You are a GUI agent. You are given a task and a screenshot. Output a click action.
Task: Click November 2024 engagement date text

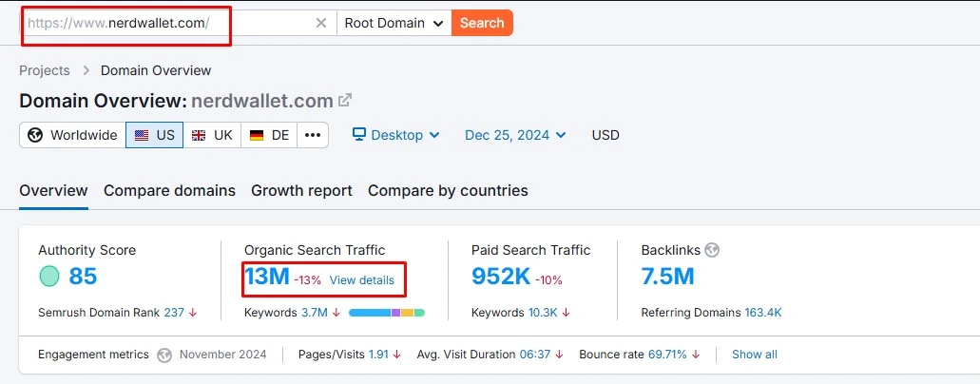point(222,355)
